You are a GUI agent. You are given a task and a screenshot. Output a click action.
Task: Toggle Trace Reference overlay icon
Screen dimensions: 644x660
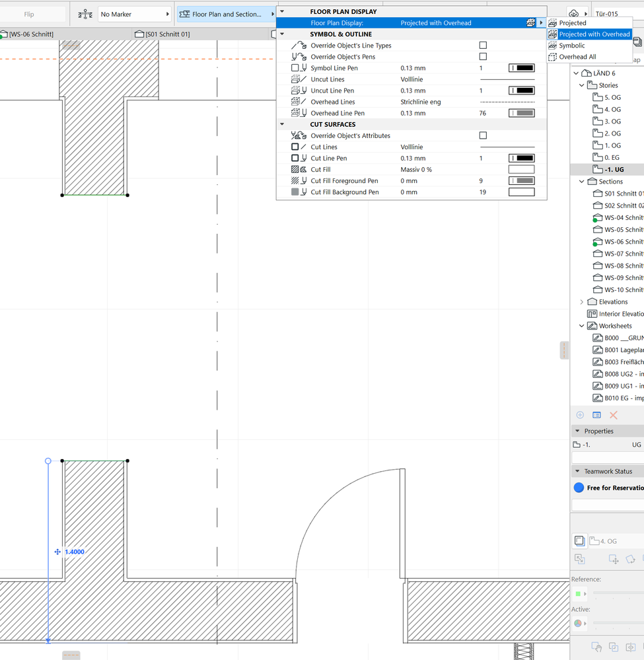pos(580,541)
